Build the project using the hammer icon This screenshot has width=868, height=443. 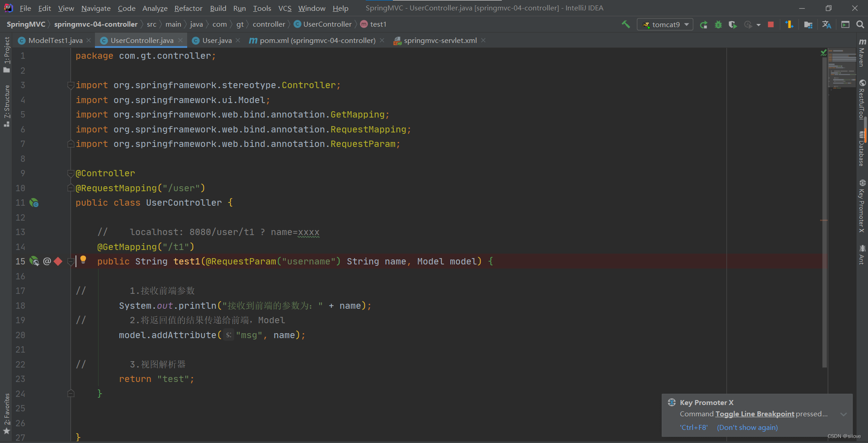626,24
